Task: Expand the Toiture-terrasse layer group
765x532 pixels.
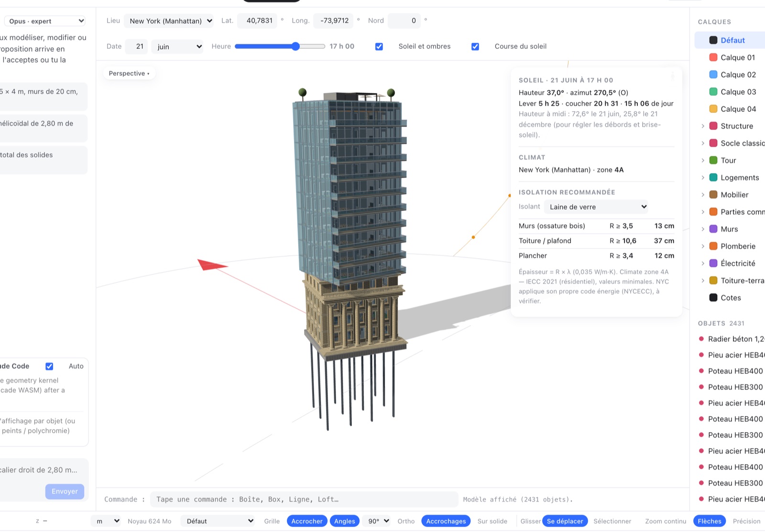Action: pos(703,281)
